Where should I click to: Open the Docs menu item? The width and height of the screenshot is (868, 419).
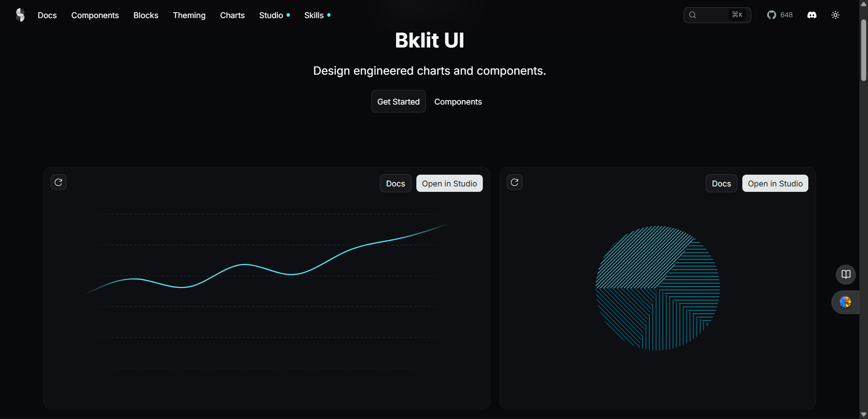pyautogui.click(x=47, y=15)
